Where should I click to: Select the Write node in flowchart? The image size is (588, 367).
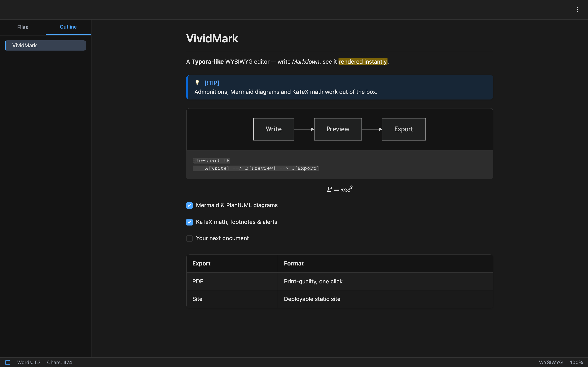point(274,129)
